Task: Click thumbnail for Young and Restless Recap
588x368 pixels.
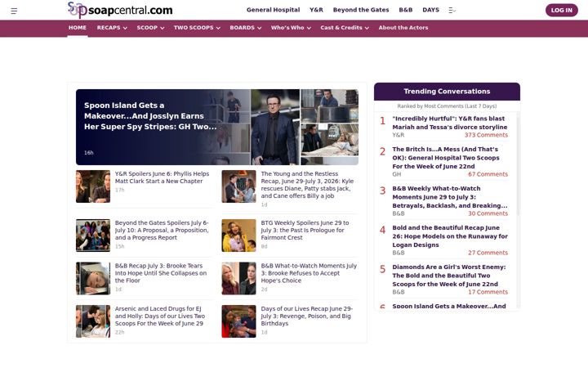Action: point(238,186)
